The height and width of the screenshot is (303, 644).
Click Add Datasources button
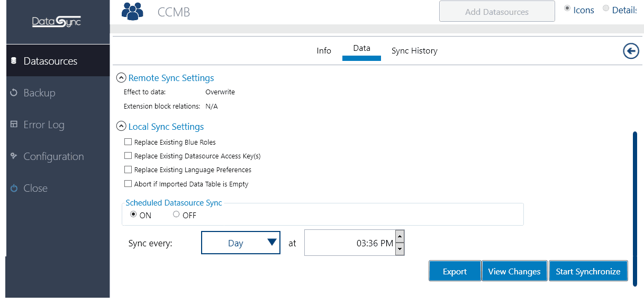(497, 11)
